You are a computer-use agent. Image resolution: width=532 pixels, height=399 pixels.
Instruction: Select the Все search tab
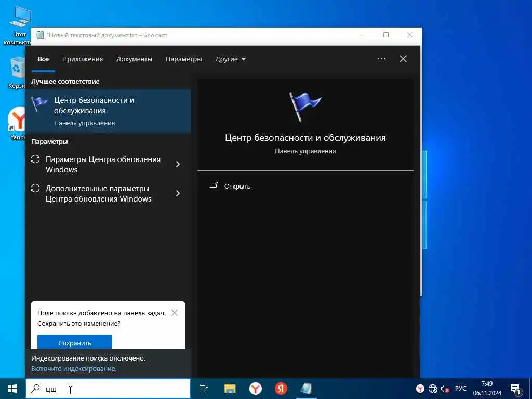point(44,59)
